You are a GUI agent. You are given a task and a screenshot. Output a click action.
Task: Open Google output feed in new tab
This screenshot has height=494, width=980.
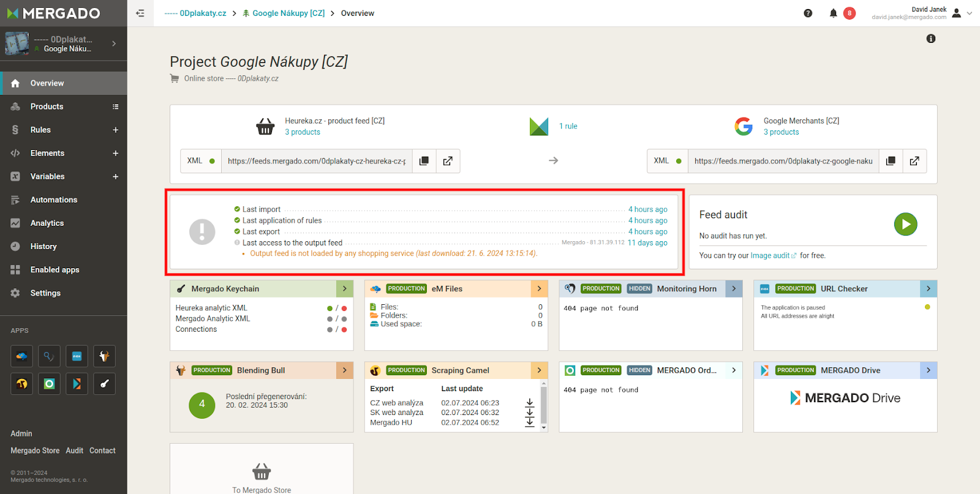(914, 161)
